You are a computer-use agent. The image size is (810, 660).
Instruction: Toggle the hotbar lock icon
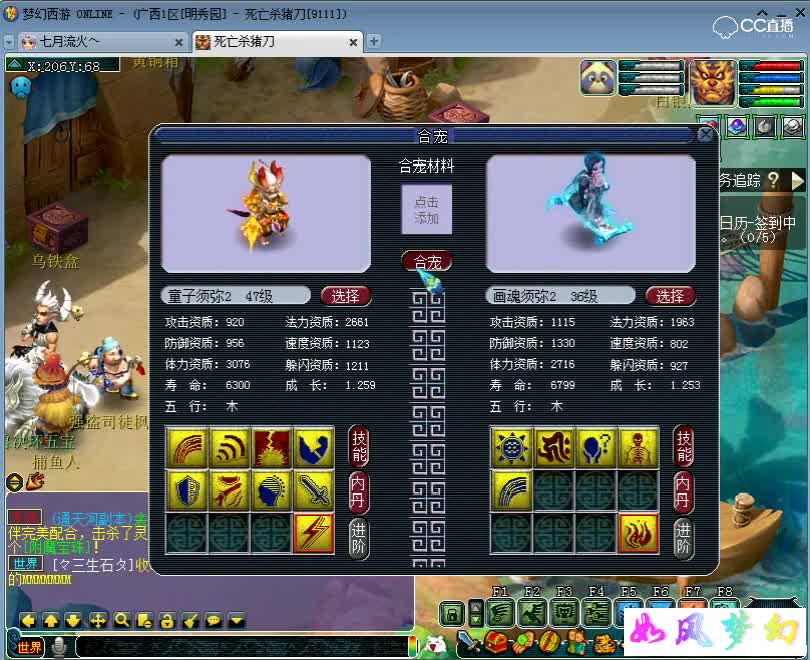coord(452,614)
